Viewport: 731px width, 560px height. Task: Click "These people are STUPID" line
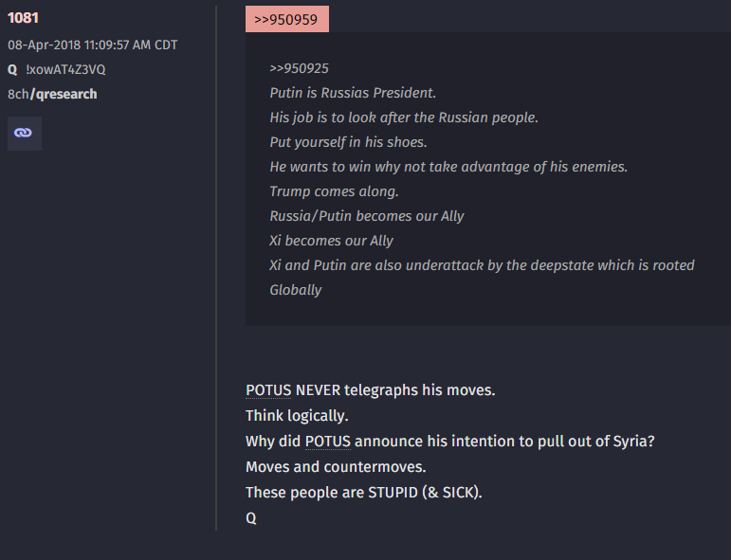point(364,493)
